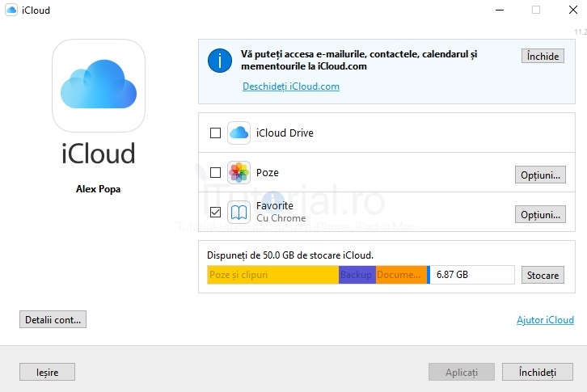
Task: Open Opțiuni for Poze
Action: (x=540, y=175)
